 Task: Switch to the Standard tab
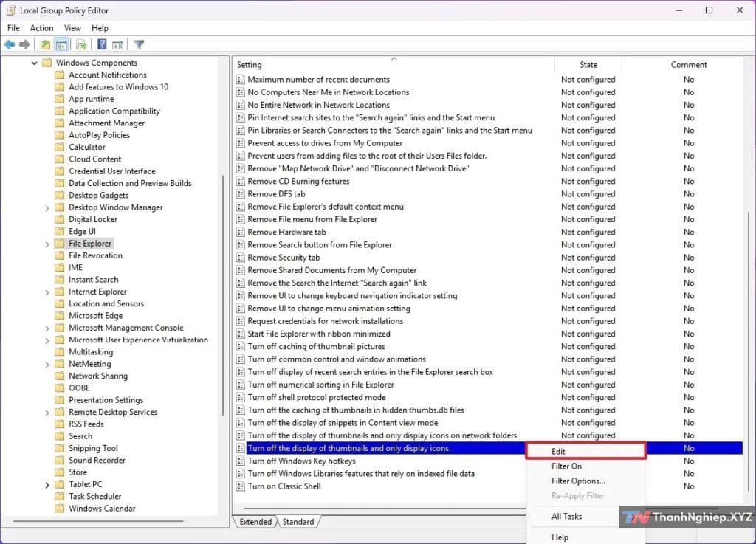(298, 521)
